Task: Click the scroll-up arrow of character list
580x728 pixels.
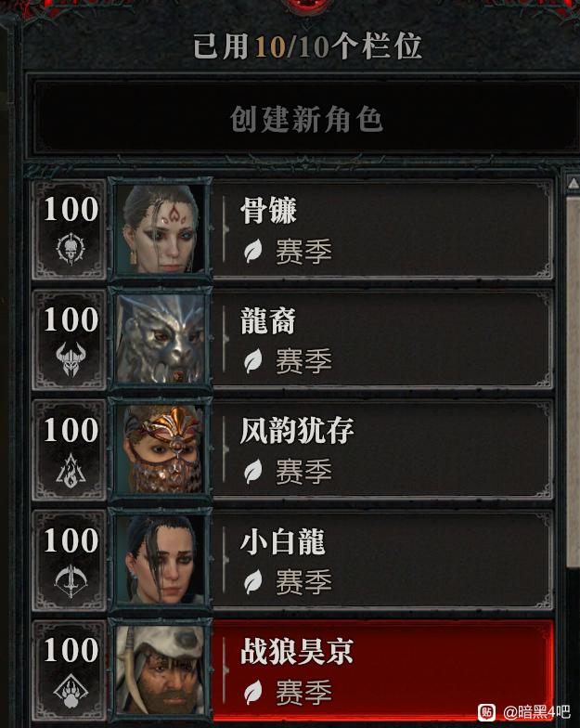Action: pos(574,183)
